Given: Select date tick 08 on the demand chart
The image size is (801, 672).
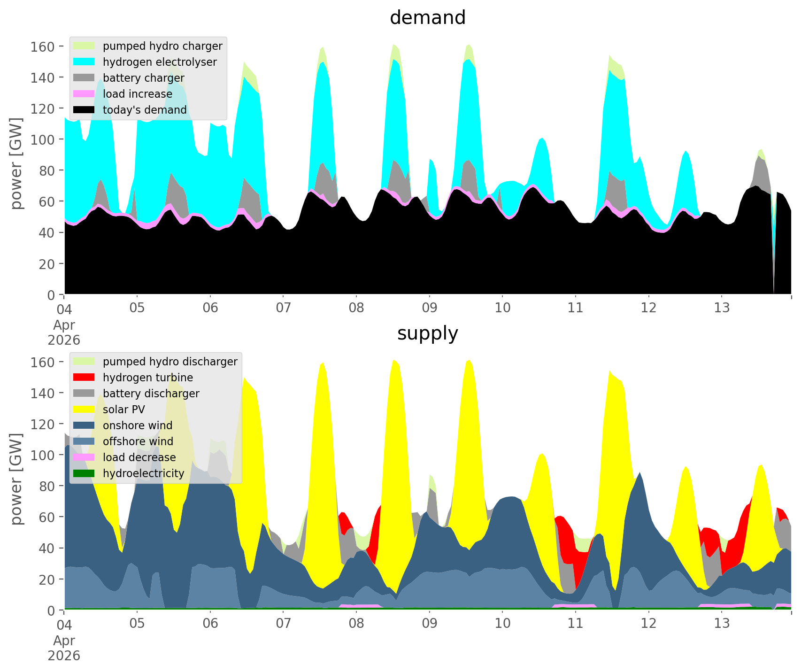Looking at the screenshot, I should pos(356,308).
